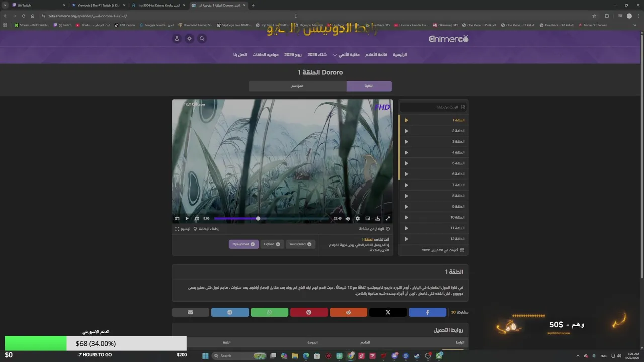Viewport: 644px width, 362px height.
Task: Click the player download icon
Action: (378, 218)
